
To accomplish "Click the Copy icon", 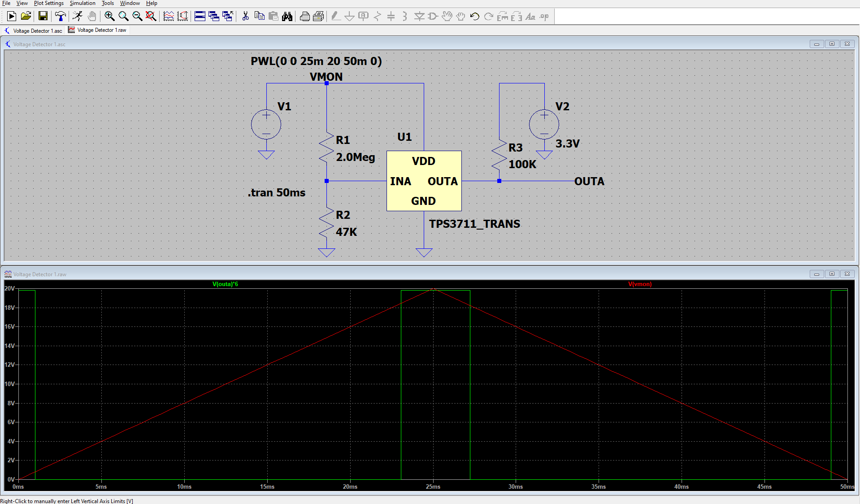I will tap(259, 17).
